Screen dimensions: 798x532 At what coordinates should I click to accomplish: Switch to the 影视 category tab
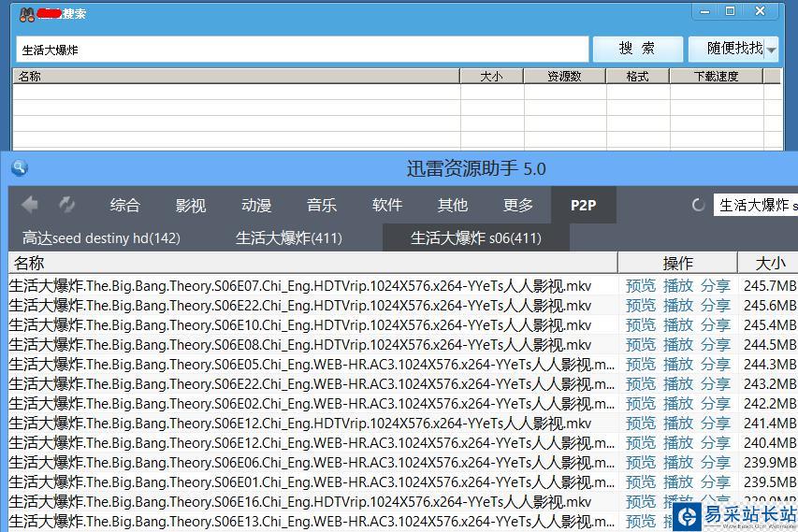click(190, 205)
